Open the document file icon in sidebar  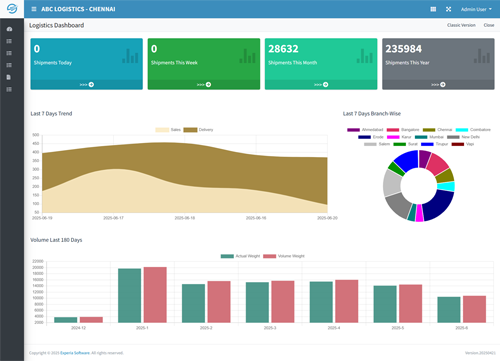point(9,77)
